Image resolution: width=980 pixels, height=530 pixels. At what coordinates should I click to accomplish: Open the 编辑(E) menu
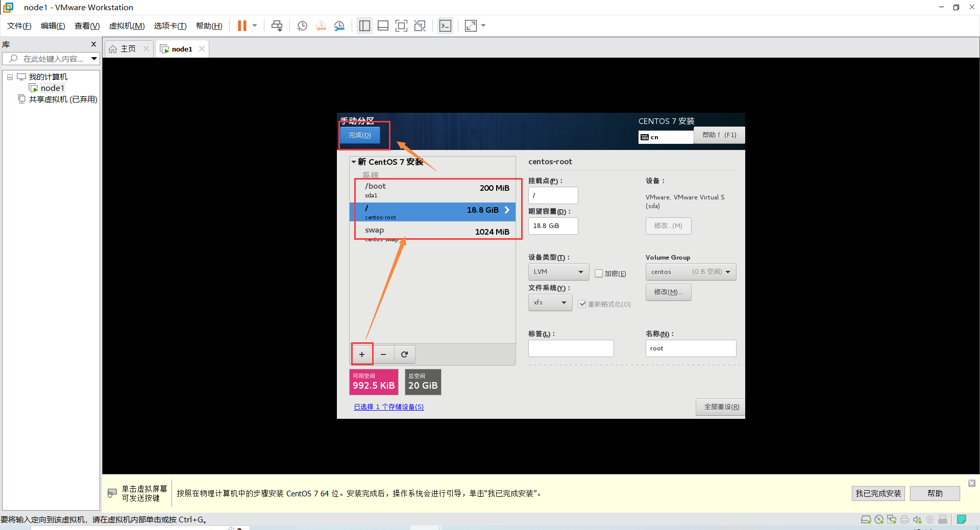point(53,26)
